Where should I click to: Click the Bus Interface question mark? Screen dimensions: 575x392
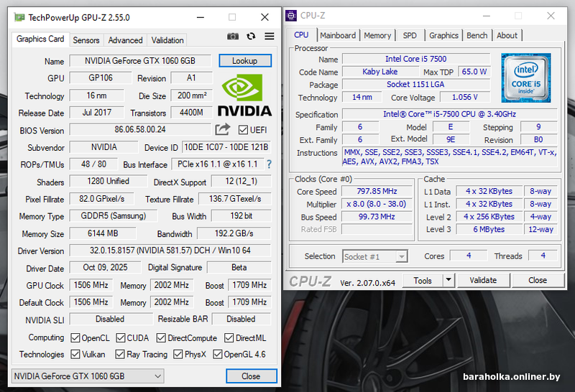269,164
